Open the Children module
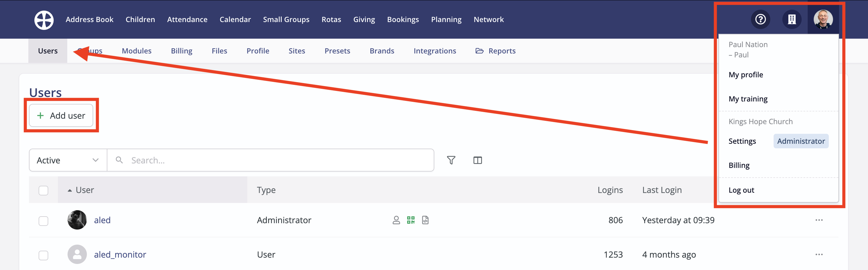868x270 pixels. point(140,20)
